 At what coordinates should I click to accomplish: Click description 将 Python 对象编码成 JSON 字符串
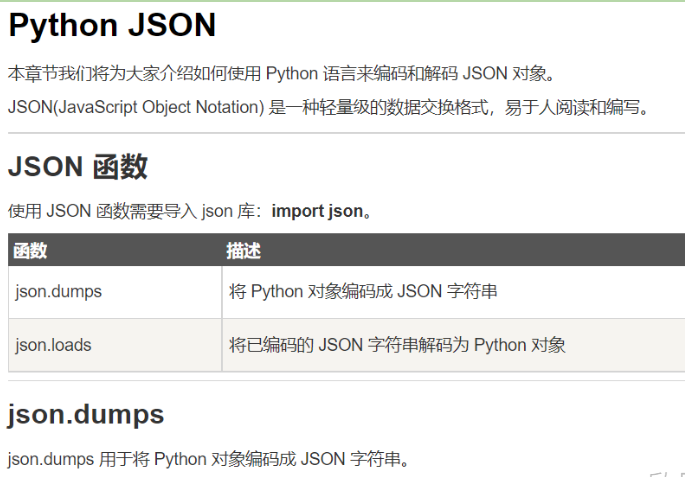coord(363,291)
